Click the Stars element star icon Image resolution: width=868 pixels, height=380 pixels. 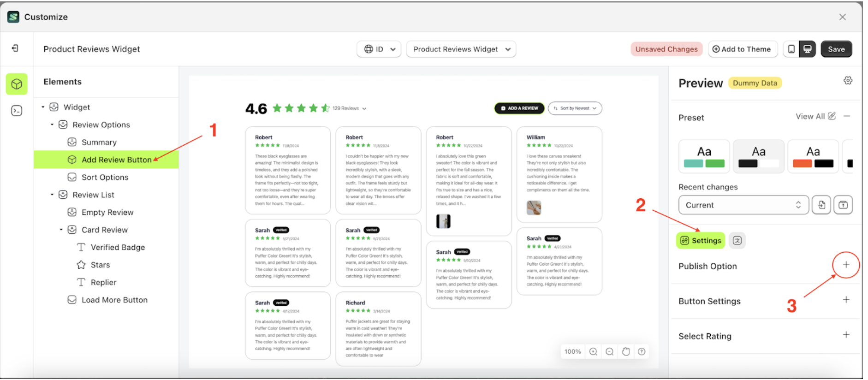[81, 265]
